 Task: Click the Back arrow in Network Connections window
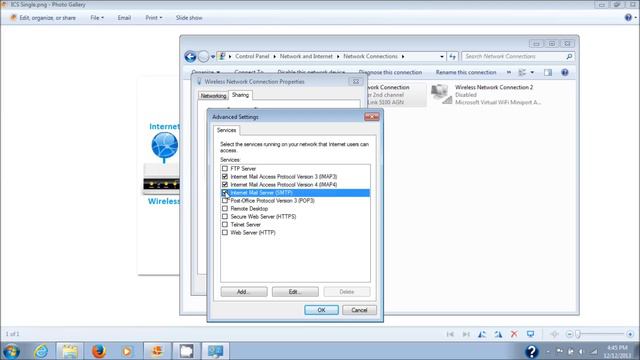(190, 56)
